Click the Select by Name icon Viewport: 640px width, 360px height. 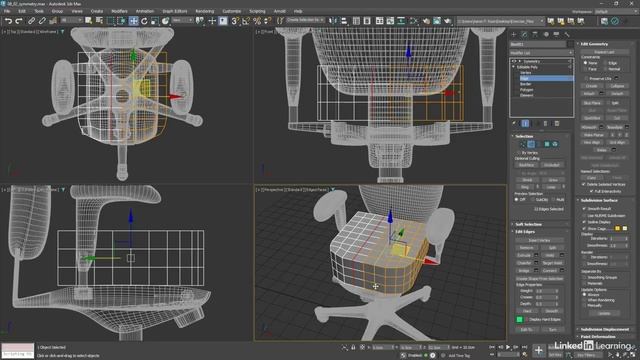[99, 21]
